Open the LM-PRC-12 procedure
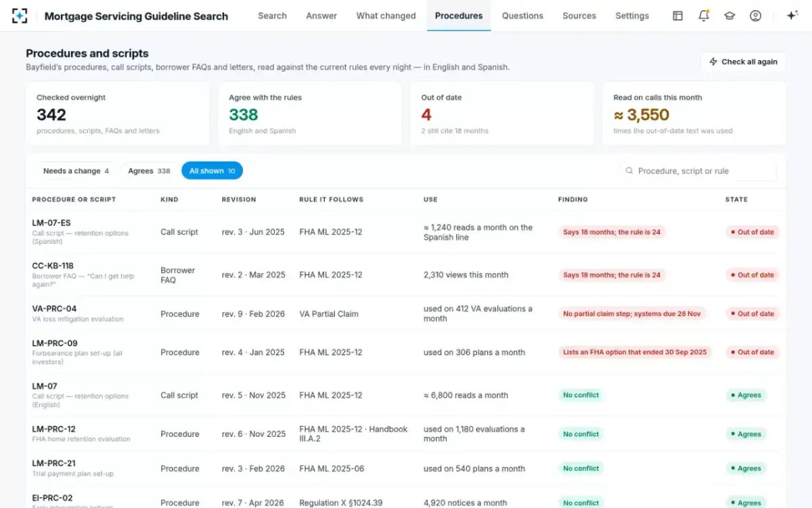 pos(406,433)
